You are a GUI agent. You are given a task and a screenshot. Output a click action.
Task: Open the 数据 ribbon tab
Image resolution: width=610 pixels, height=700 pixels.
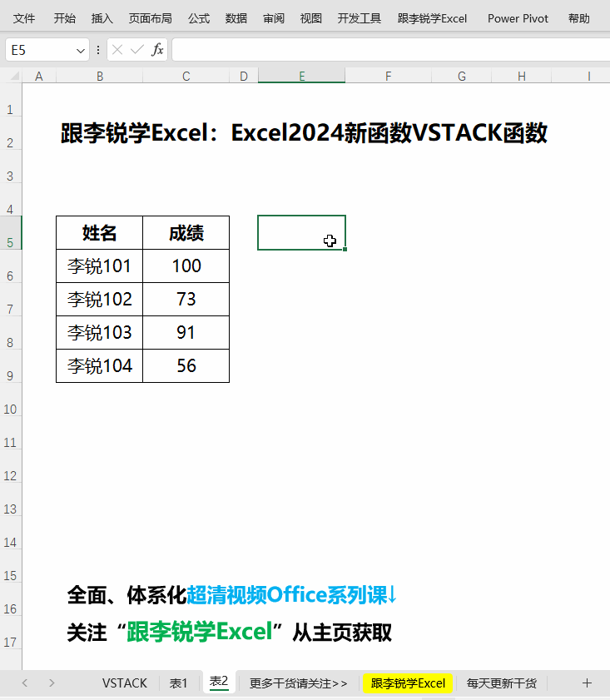(x=236, y=18)
